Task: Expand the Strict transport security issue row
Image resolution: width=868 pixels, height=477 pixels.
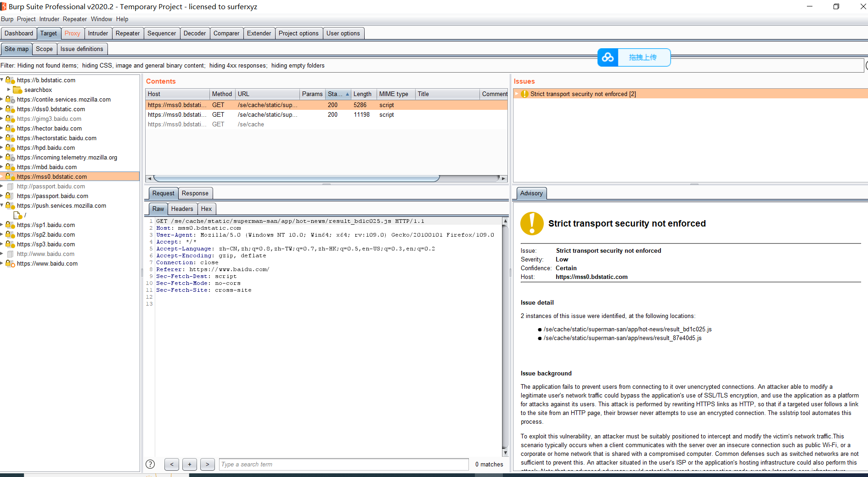Action: point(517,94)
